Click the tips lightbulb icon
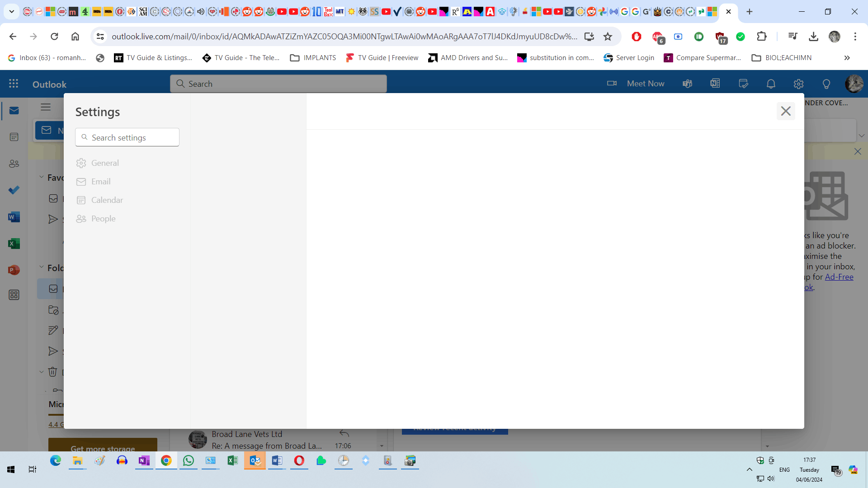The width and height of the screenshot is (868, 488). [x=826, y=84]
